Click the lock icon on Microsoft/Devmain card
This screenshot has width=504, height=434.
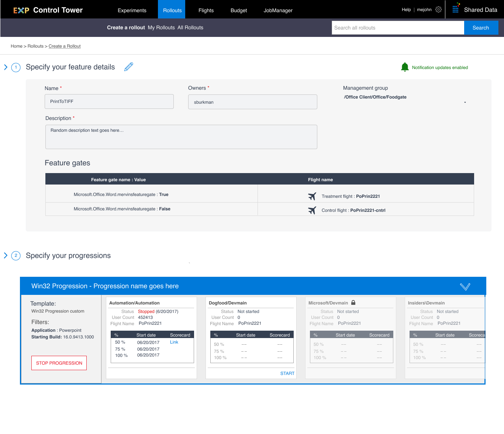353,302
